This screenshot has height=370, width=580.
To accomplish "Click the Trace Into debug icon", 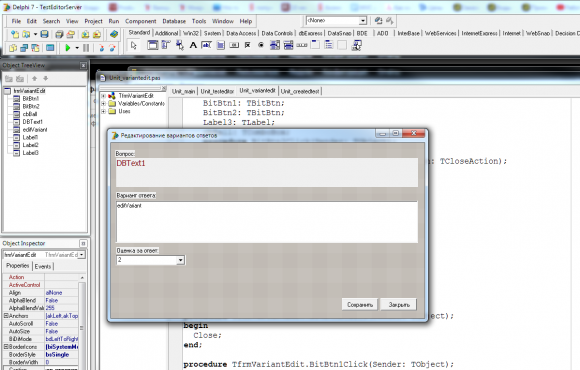I will click(x=101, y=48).
